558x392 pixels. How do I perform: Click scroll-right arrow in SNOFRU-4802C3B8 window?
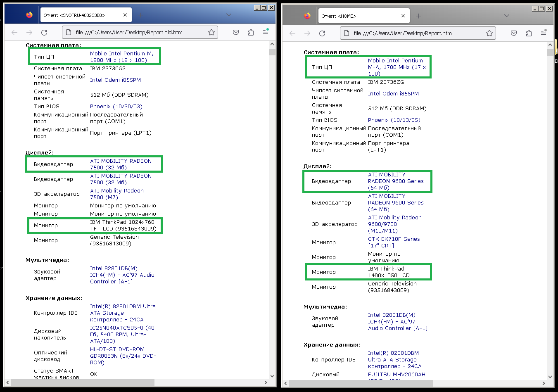pyautogui.click(x=266, y=382)
